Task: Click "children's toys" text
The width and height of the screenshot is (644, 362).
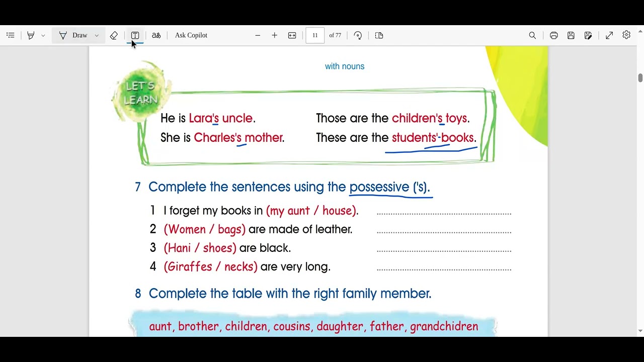Action: click(430, 118)
